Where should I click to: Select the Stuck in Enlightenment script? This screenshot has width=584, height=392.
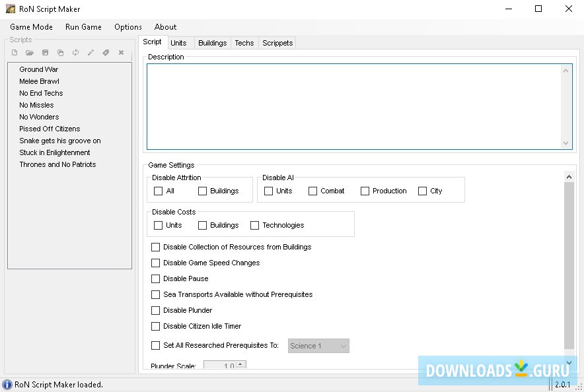point(55,152)
